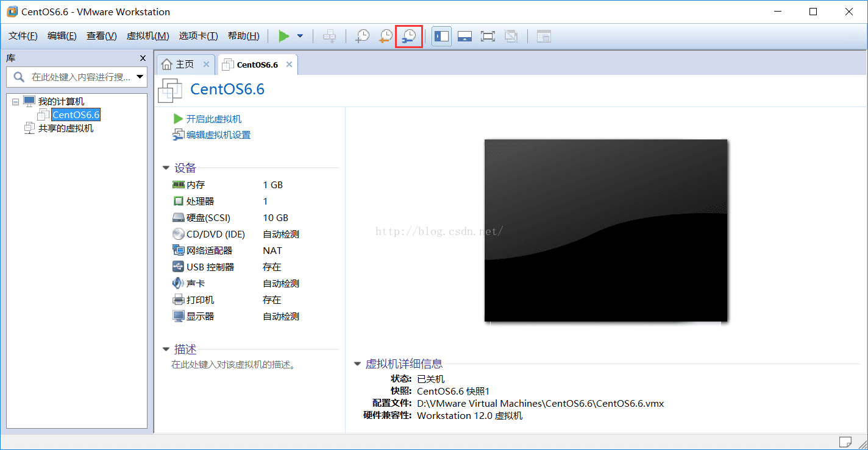Image resolution: width=868 pixels, height=450 pixels.
Task: Click the 开启此虚拟机 link
Action: click(x=214, y=119)
